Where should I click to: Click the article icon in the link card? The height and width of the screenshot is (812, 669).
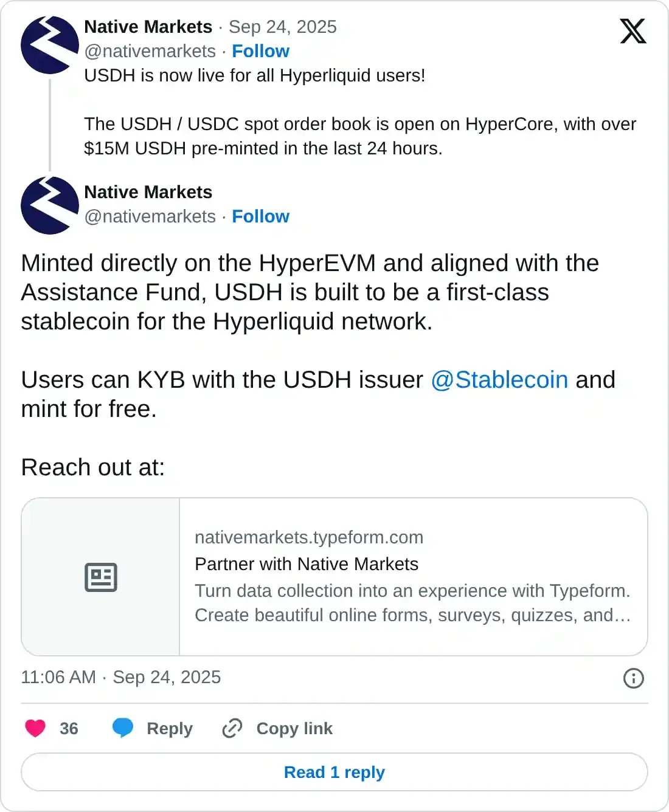[x=100, y=577]
